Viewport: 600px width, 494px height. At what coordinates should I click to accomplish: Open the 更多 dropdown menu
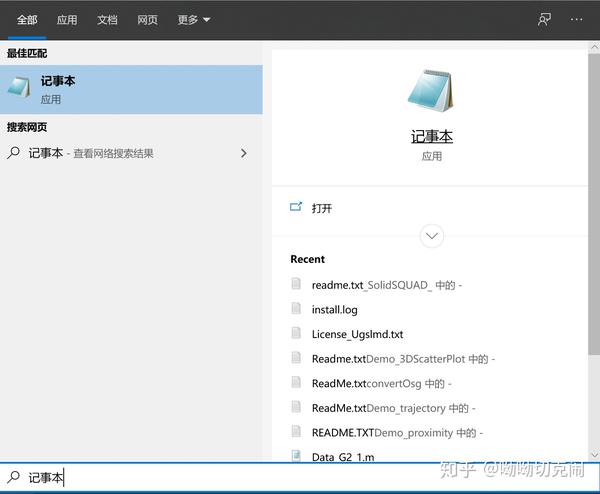point(194,20)
